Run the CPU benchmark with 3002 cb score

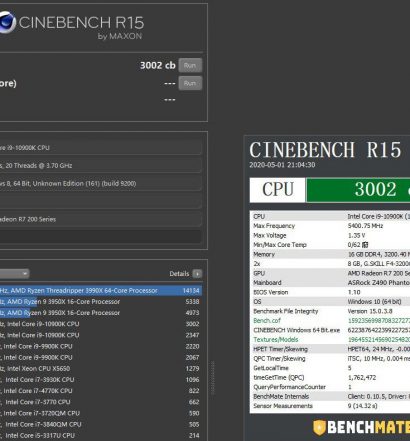coord(190,65)
